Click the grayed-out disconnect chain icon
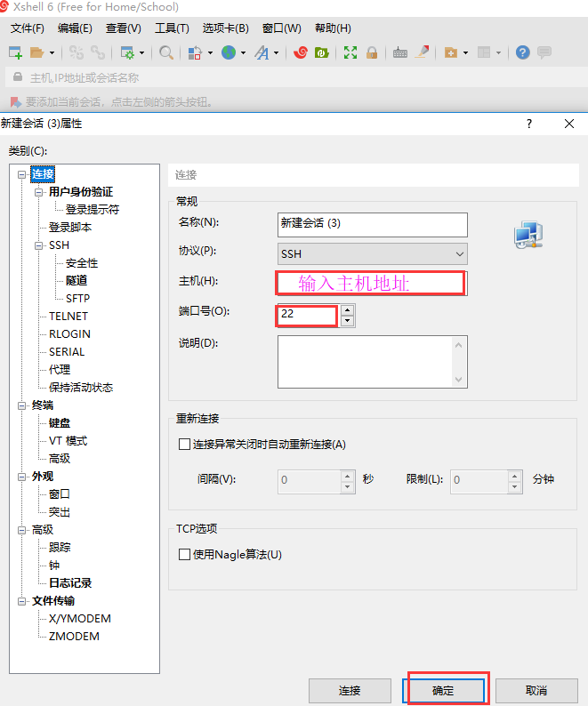 coord(77,52)
